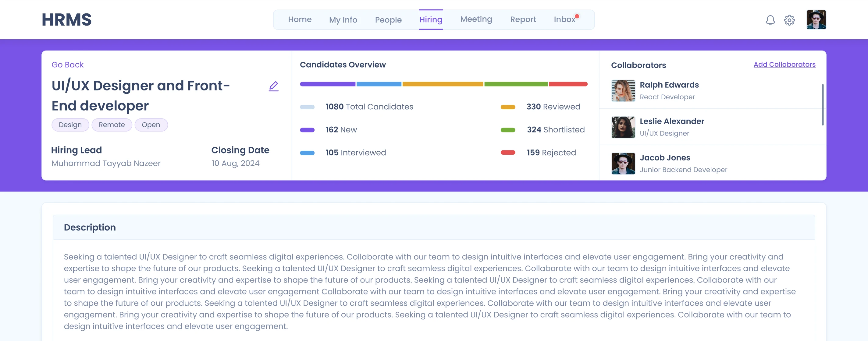
Task: Click the purple New segment of progress bar
Action: point(328,84)
